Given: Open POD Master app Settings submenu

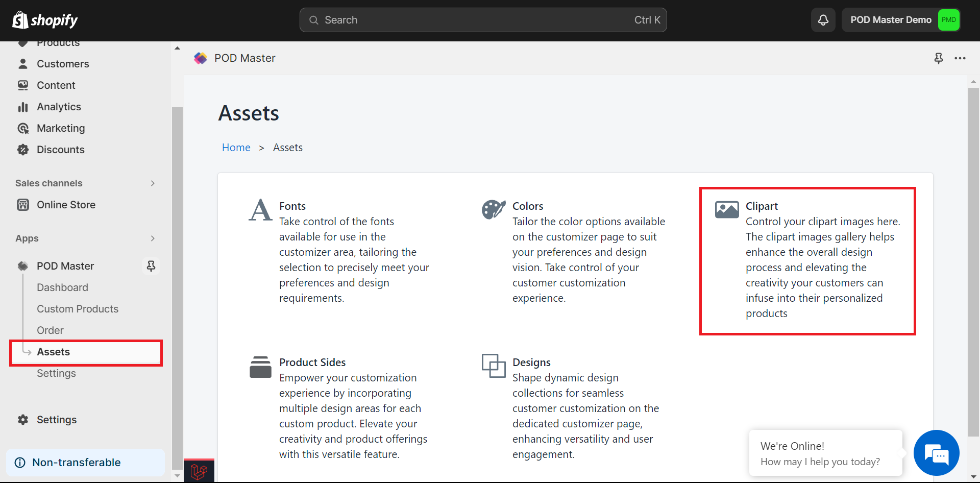Looking at the screenshot, I should click(x=56, y=373).
